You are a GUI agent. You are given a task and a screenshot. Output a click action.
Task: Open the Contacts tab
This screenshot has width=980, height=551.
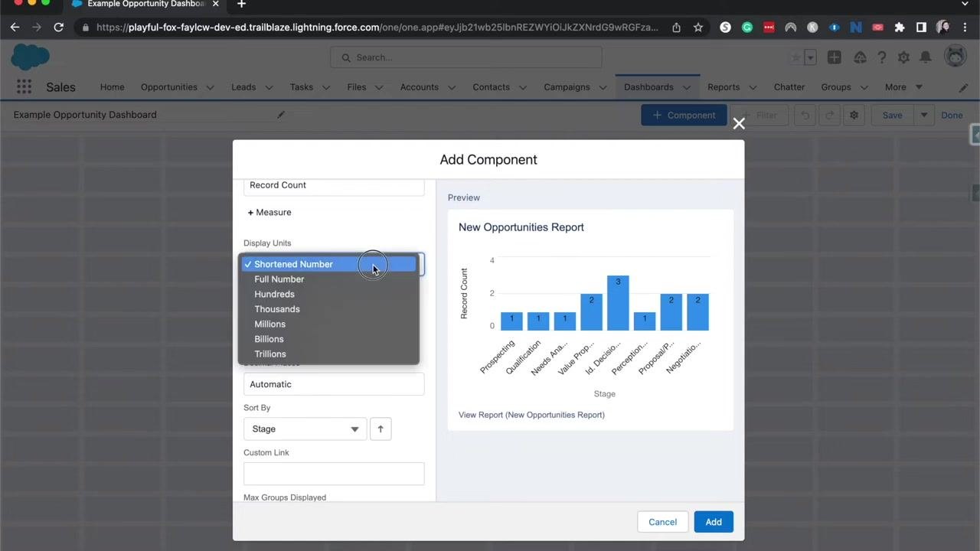tap(491, 87)
